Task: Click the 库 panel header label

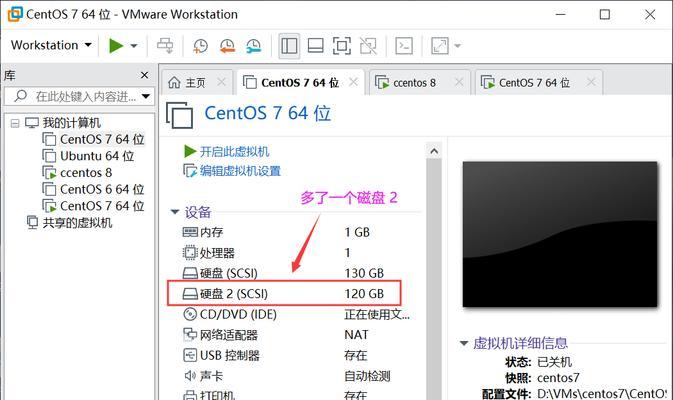Action: tap(9, 76)
